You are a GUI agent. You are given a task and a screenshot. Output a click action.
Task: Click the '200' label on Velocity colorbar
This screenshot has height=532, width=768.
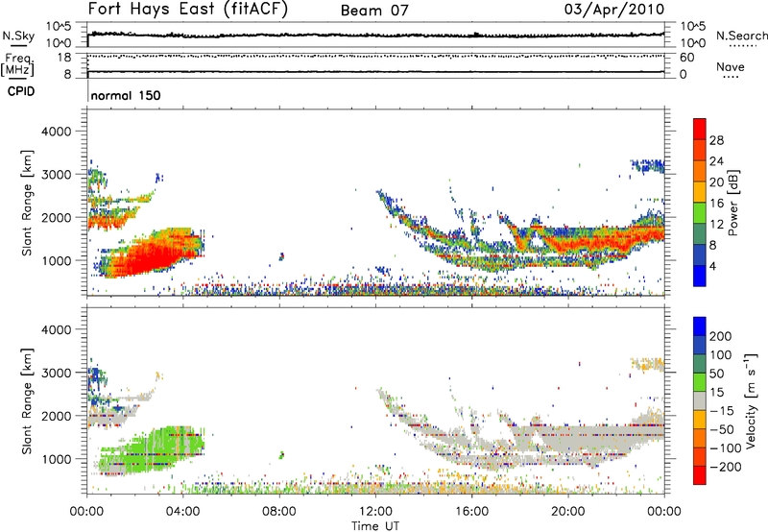pyautogui.click(x=721, y=336)
